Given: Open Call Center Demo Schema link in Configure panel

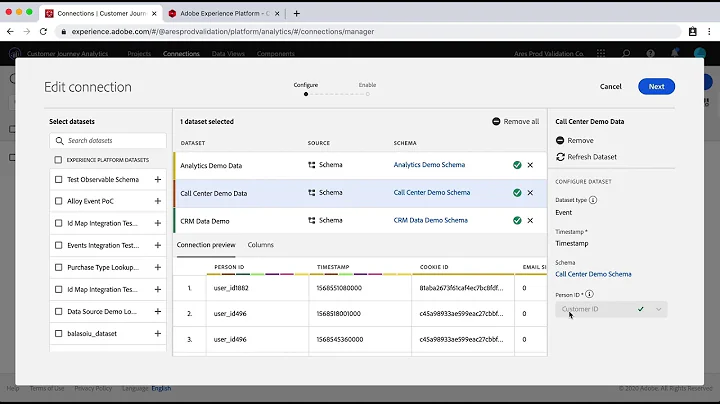Looking at the screenshot, I should [593, 274].
